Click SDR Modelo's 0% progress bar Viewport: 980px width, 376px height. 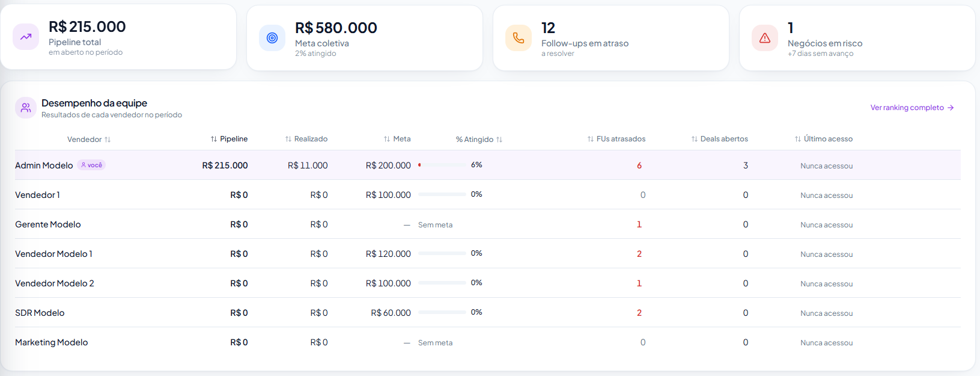tap(442, 312)
